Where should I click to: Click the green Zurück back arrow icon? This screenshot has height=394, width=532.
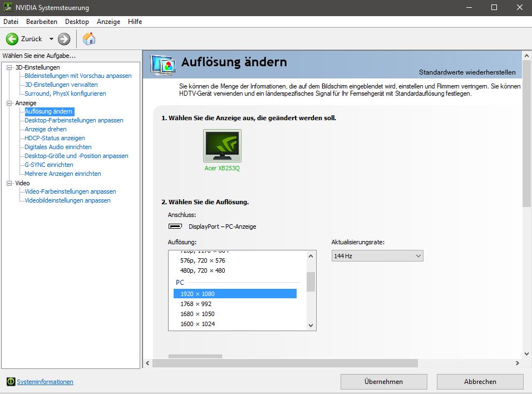[12, 39]
